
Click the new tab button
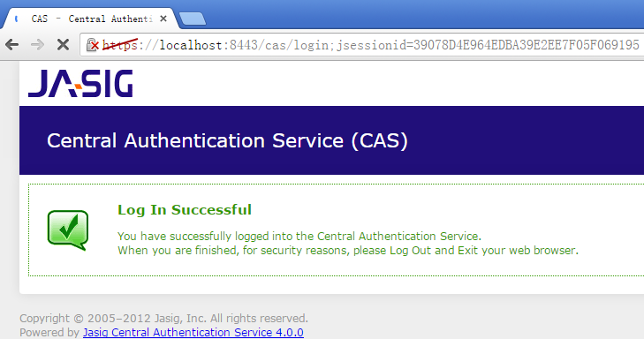[x=193, y=19]
